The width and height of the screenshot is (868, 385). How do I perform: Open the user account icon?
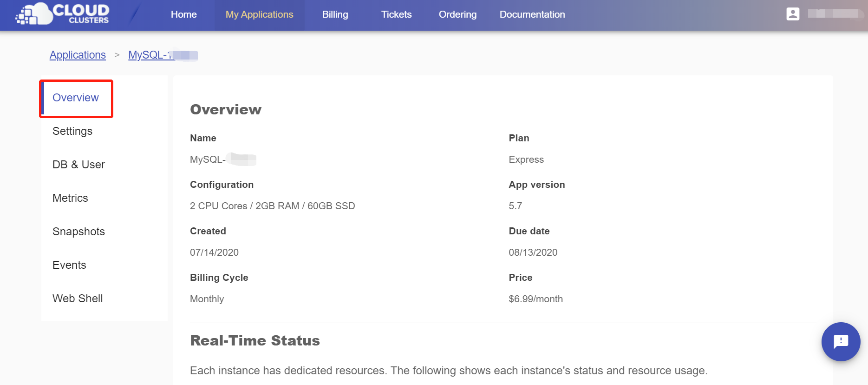pyautogui.click(x=793, y=14)
